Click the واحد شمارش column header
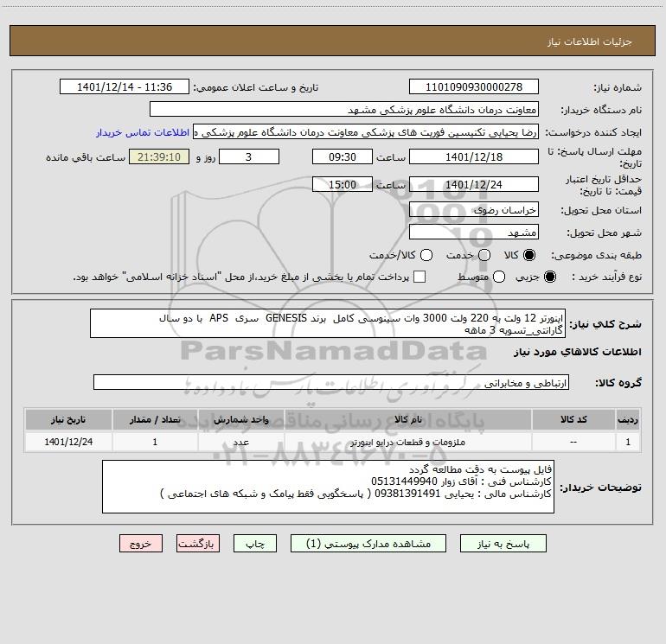Image resolution: width=666 pixels, height=644 pixels. (240, 419)
